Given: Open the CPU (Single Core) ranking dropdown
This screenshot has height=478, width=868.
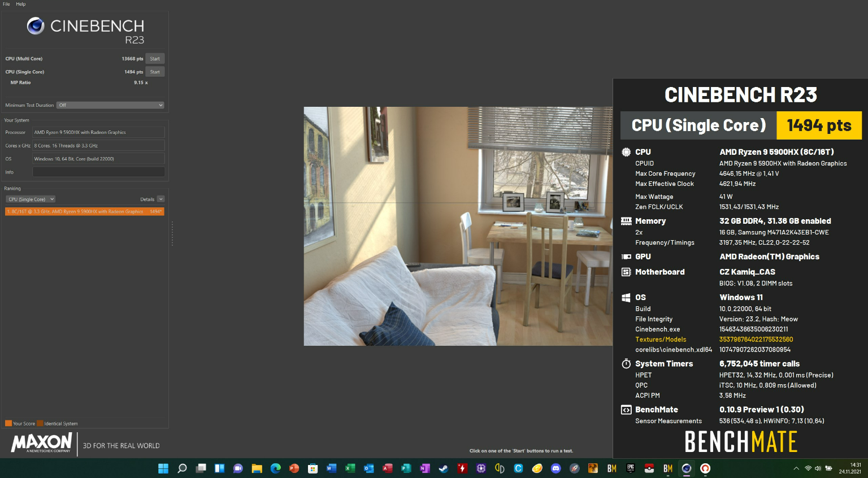Looking at the screenshot, I should (x=31, y=199).
